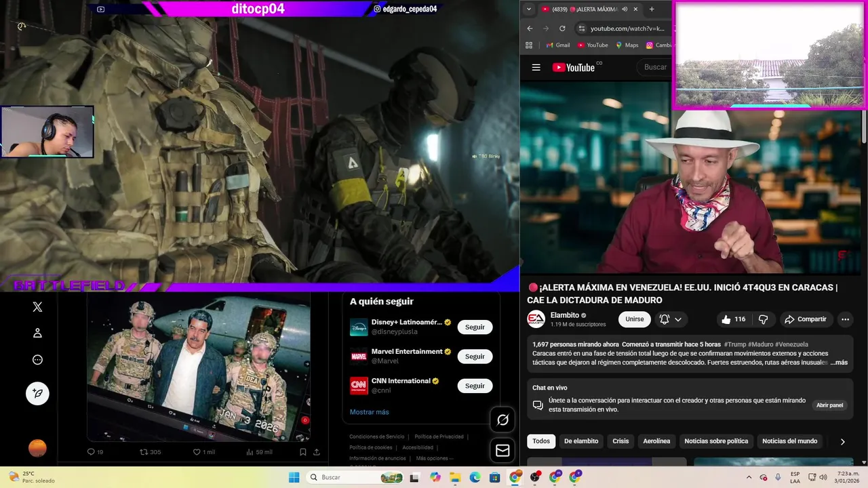This screenshot has width=868, height=488.
Task: Select the Crisis chip
Action: coord(620,441)
